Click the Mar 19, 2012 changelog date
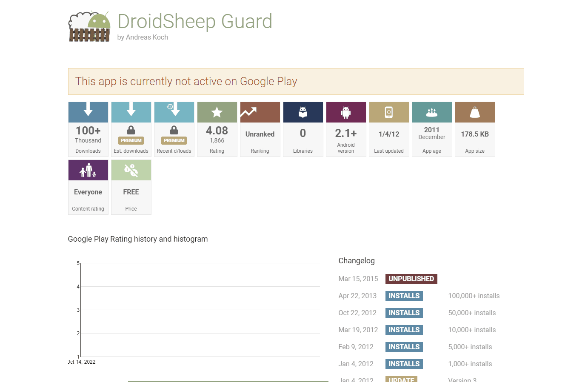Viewport: 588px width, 382px height. (358, 330)
